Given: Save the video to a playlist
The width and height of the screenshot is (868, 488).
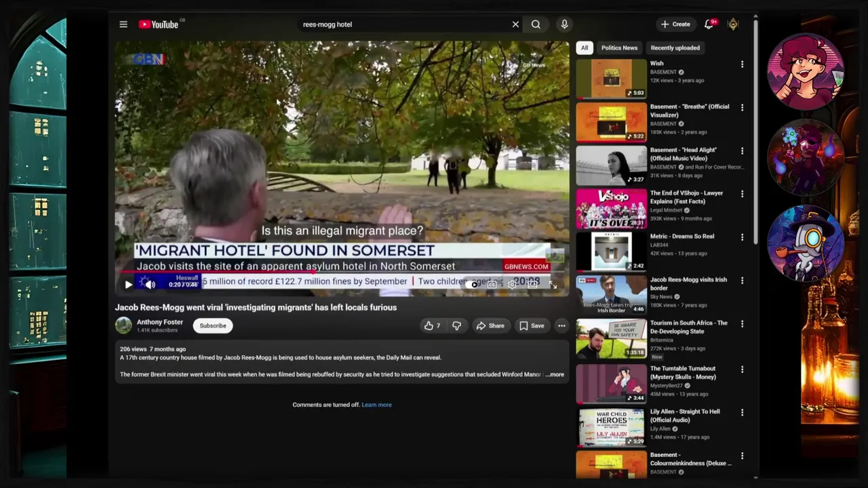Looking at the screenshot, I should (x=531, y=326).
